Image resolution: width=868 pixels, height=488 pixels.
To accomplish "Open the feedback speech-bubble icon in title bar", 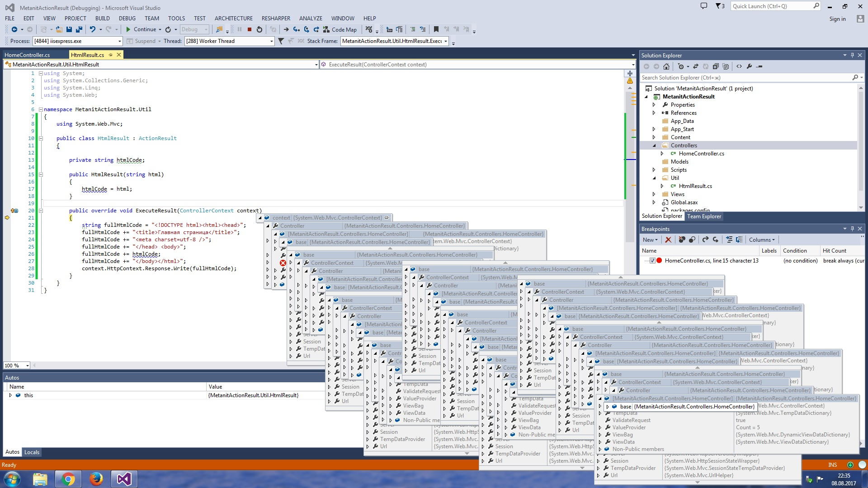I will (x=703, y=6).
